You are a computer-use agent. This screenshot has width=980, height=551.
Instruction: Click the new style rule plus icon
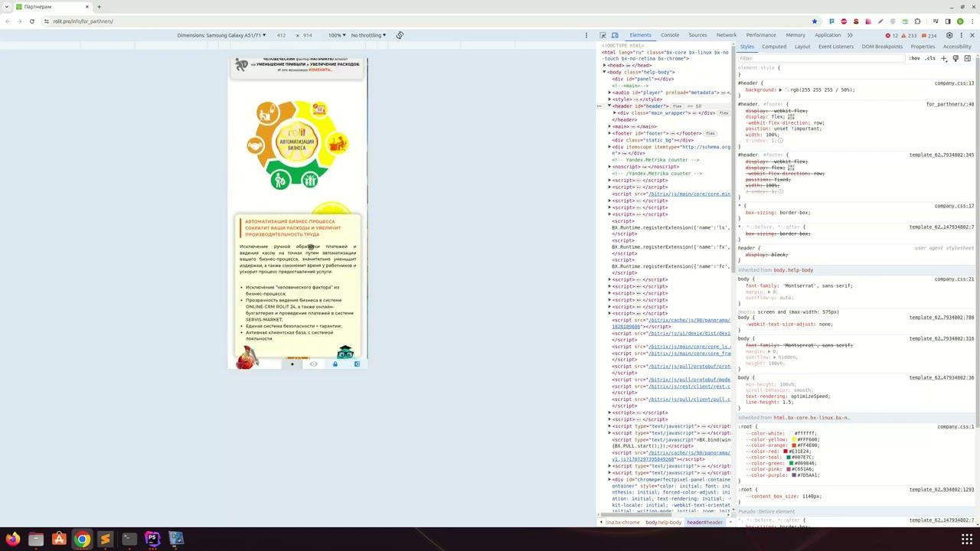pyautogui.click(x=944, y=58)
